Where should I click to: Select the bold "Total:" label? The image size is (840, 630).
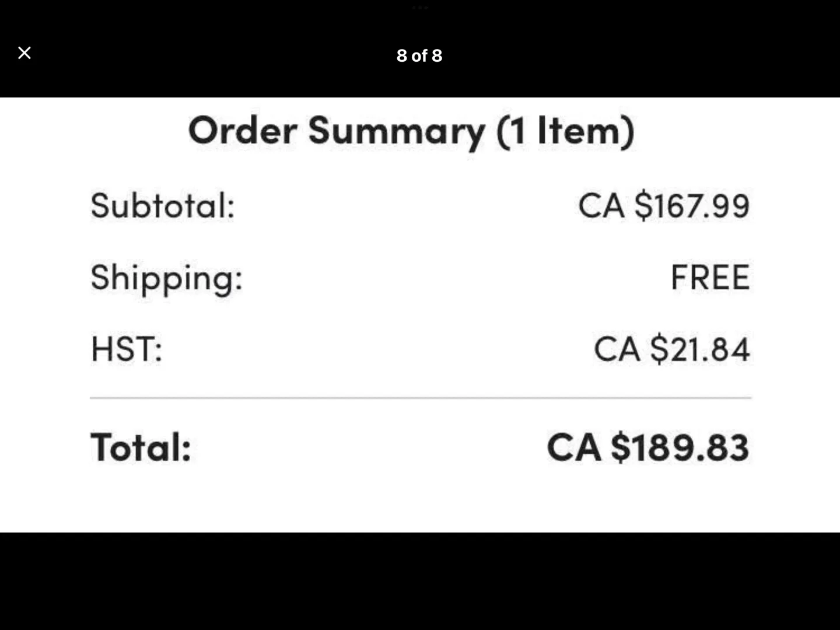[x=141, y=447]
